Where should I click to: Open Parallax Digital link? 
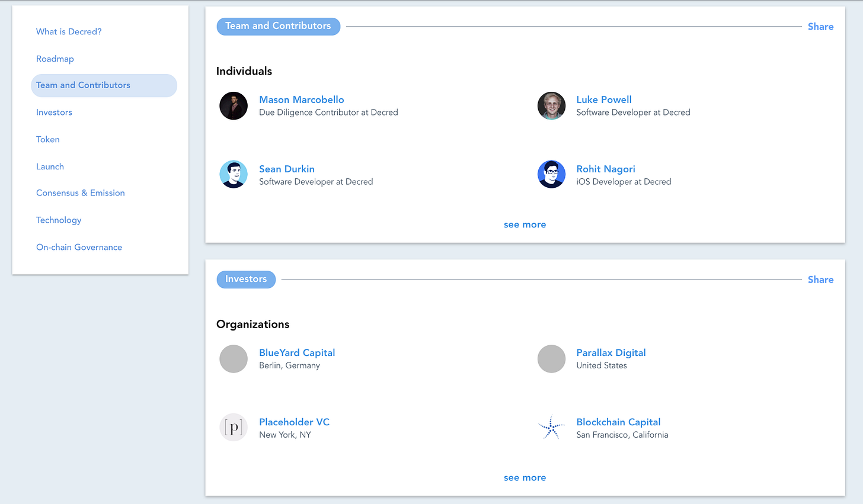tap(611, 352)
